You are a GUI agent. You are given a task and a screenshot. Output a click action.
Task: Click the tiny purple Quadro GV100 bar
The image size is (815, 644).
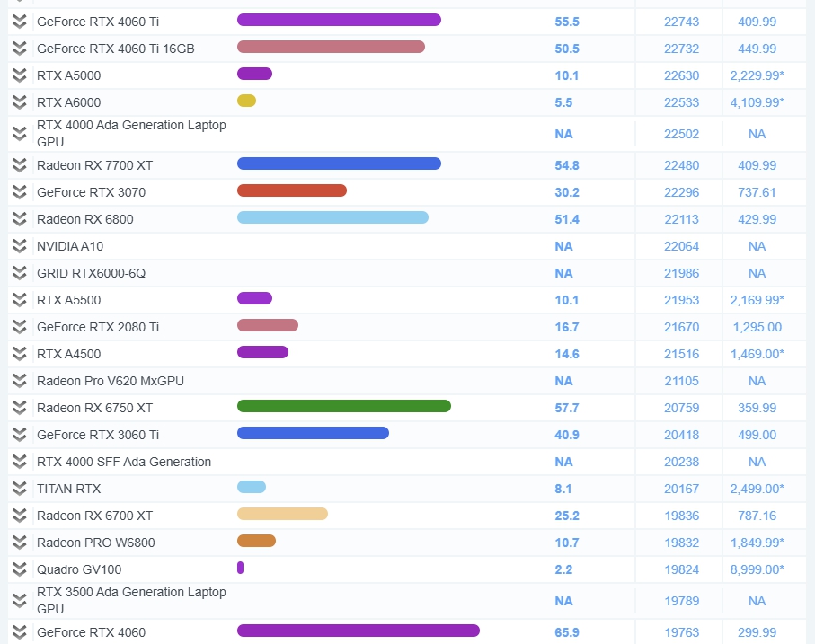240,568
